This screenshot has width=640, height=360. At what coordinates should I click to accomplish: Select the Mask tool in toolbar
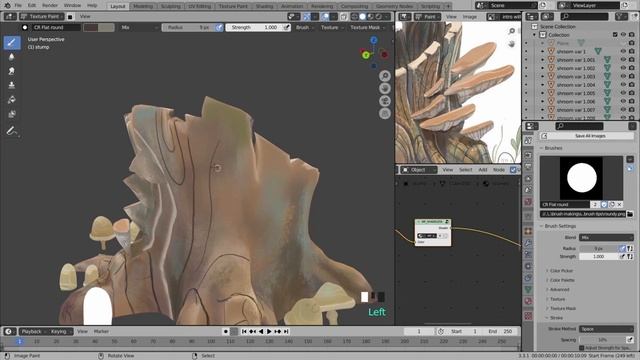[x=12, y=114]
